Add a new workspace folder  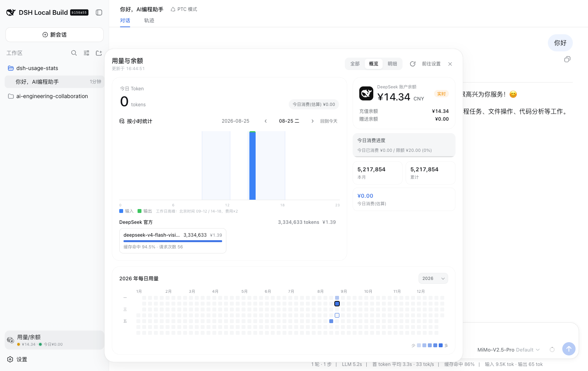point(99,53)
